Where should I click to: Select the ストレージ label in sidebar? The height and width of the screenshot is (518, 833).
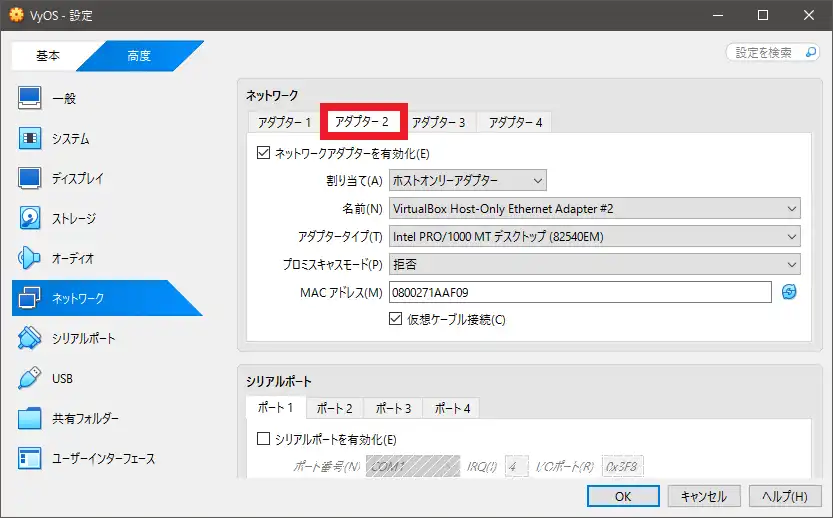pos(74,218)
